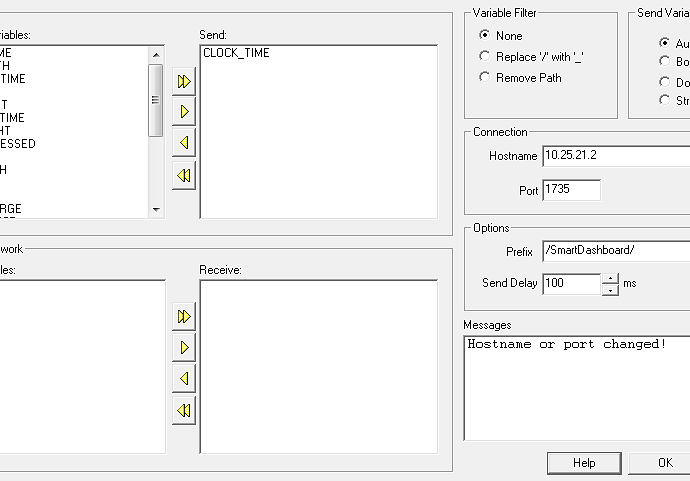Remove all variables from Send list
The image size is (690, 481).
(184, 175)
